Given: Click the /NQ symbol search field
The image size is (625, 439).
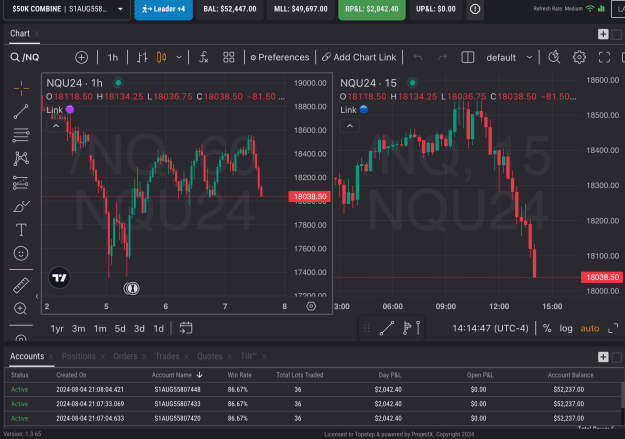Looking at the screenshot, I should click(x=30, y=57).
